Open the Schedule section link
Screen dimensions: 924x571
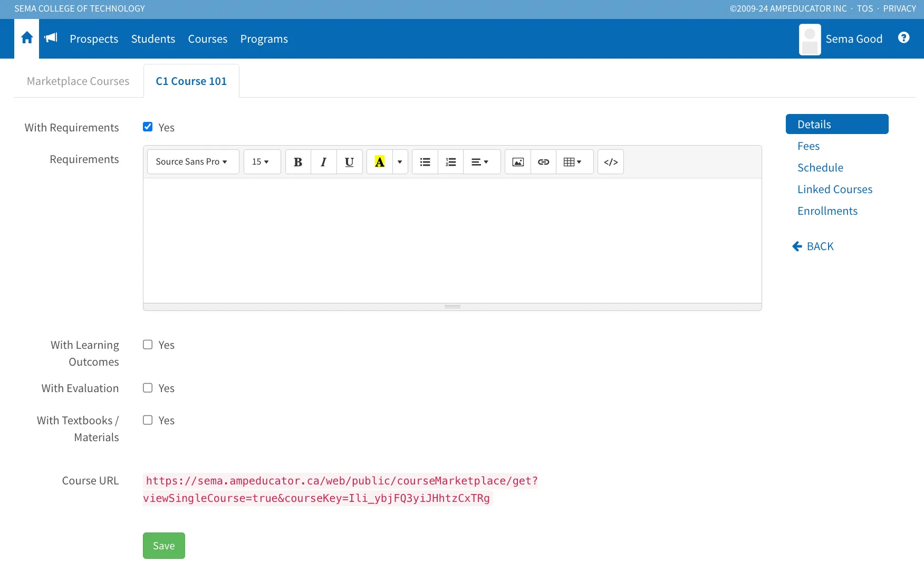tap(820, 168)
